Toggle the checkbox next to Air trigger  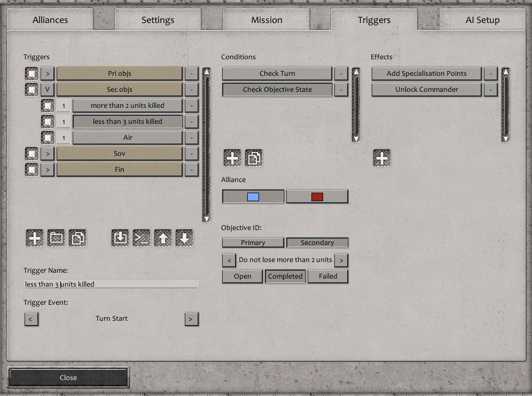[x=48, y=138]
